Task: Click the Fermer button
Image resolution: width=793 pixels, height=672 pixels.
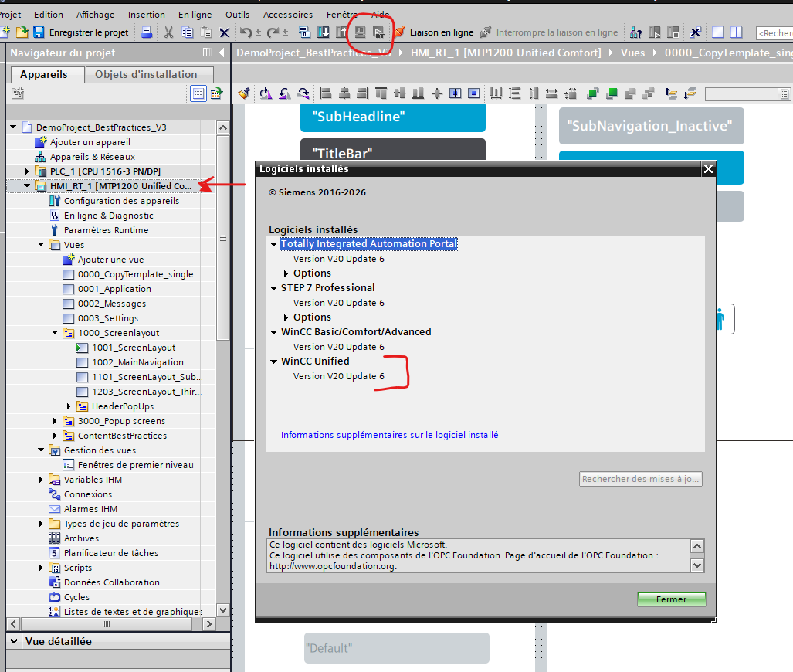Action: [671, 599]
